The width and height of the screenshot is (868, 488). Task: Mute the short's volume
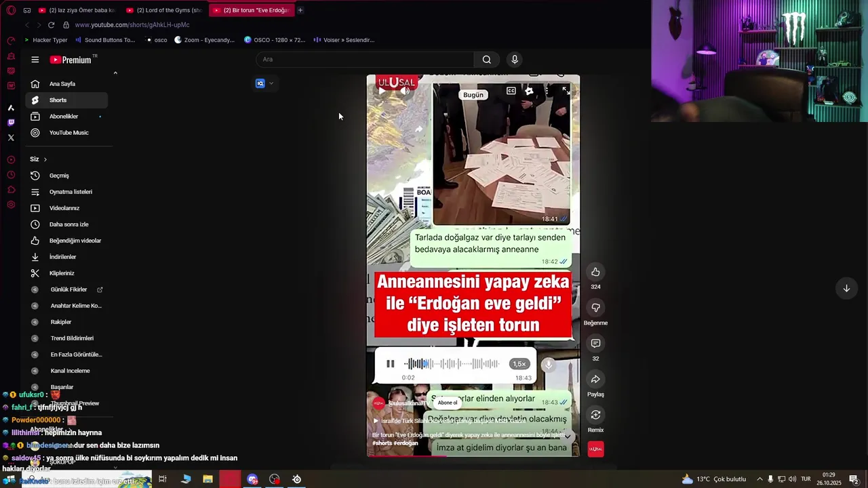pos(406,90)
